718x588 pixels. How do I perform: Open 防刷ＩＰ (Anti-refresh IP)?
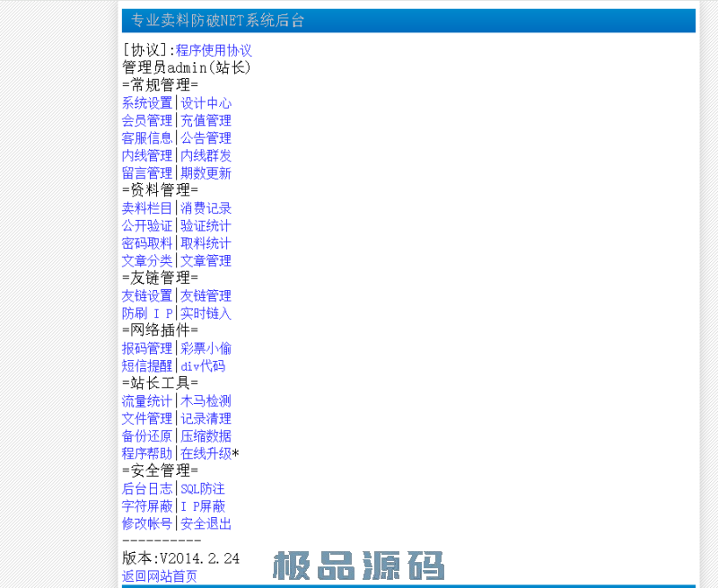click(146, 312)
